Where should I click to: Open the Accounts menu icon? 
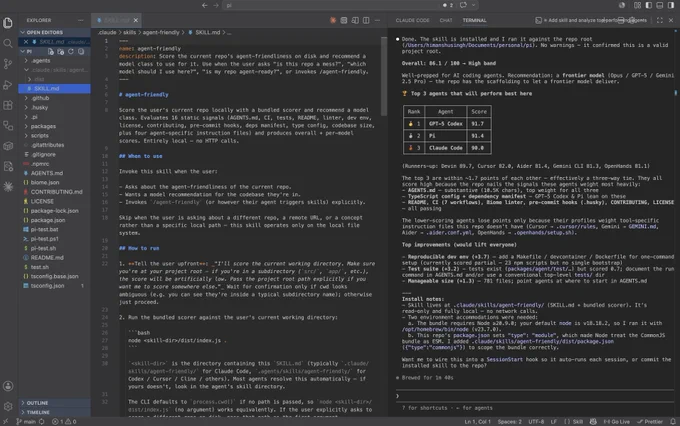point(8,386)
